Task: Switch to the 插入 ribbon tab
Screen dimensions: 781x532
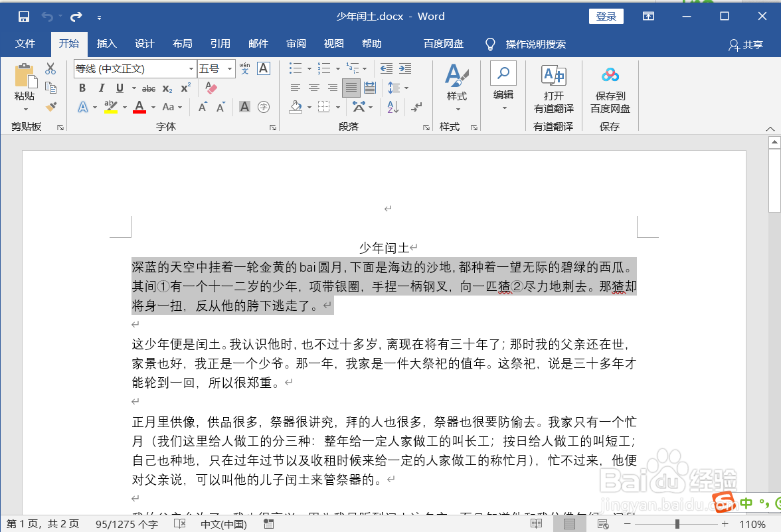Action: click(x=106, y=44)
